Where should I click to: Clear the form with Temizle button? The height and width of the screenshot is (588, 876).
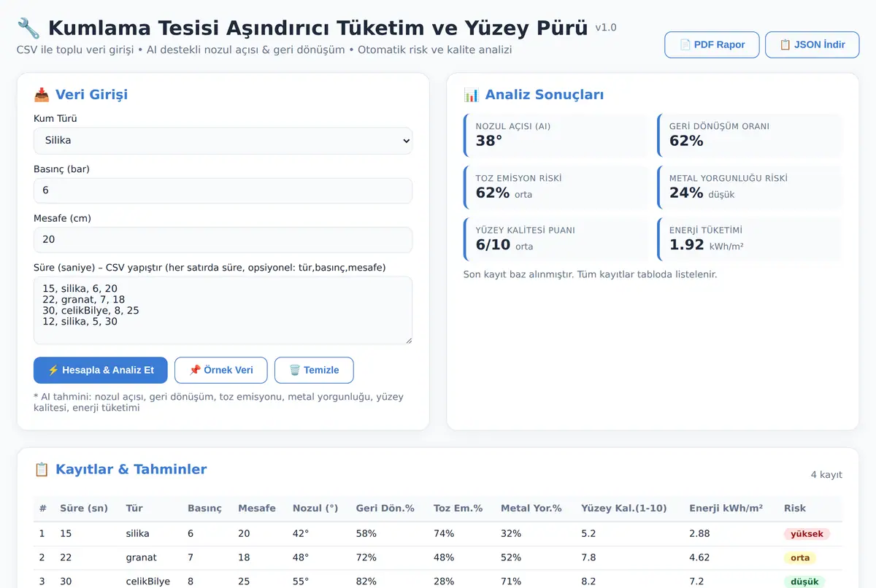click(x=314, y=370)
